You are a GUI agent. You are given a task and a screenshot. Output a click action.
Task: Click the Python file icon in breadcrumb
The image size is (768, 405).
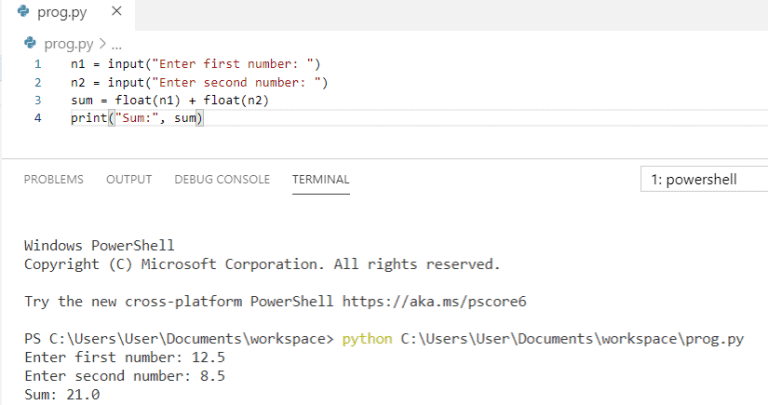[30, 44]
